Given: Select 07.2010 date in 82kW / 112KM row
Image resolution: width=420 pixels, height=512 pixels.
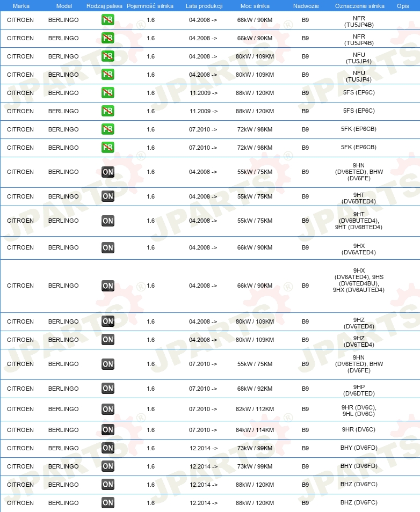Looking at the screenshot, I should [x=203, y=409].
